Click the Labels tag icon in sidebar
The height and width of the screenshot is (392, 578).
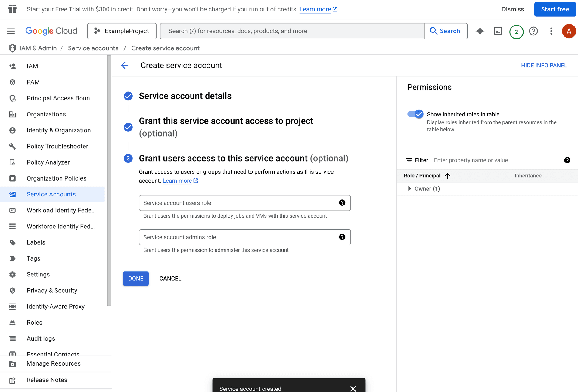(x=12, y=242)
